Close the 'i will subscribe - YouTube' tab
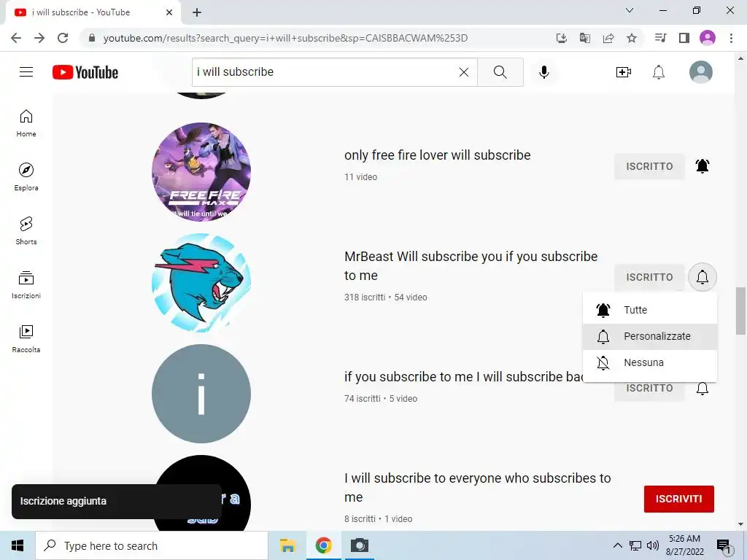Image resolution: width=747 pixels, height=560 pixels. click(x=169, y=12)
